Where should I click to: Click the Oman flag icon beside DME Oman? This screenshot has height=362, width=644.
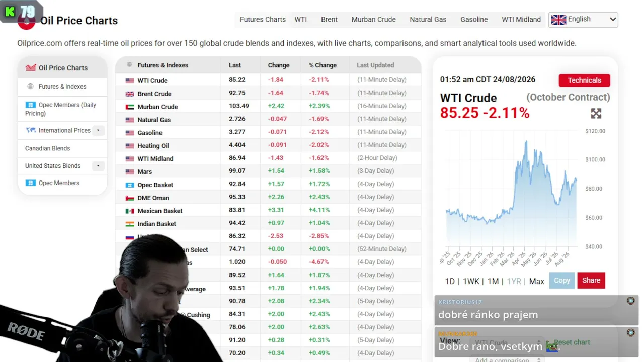click(130, 198)
